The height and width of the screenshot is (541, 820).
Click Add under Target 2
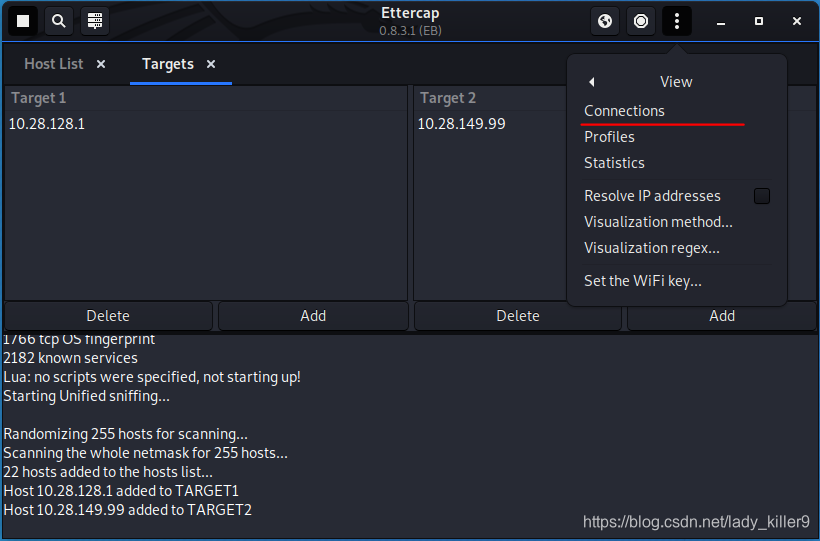pyautogui.click(x=722, y=316)
